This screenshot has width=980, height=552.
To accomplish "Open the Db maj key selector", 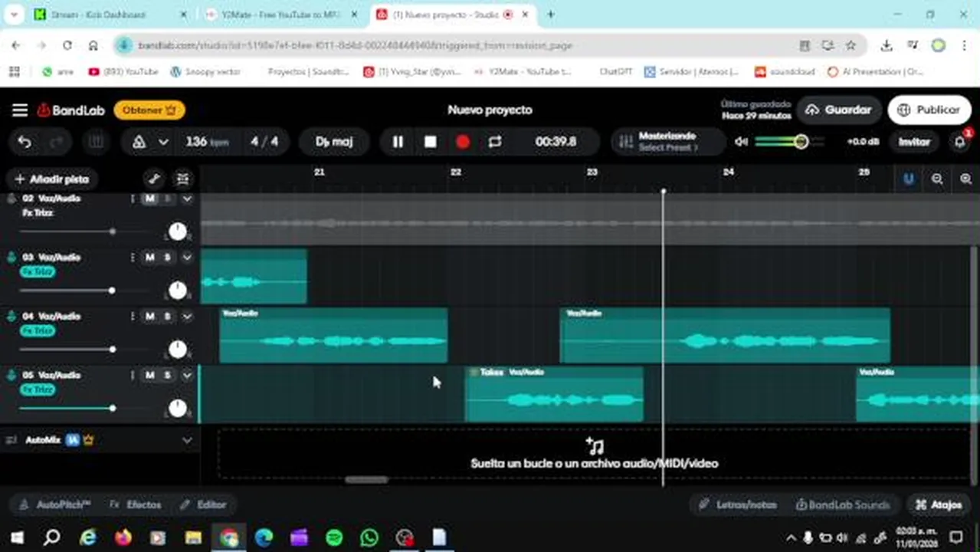I will pos(334,142).
